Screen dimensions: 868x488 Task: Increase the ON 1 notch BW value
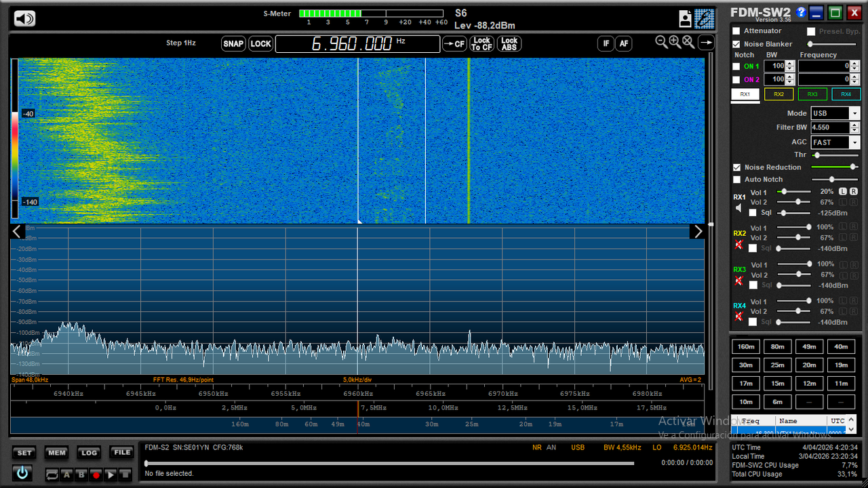tap(790, 64)
